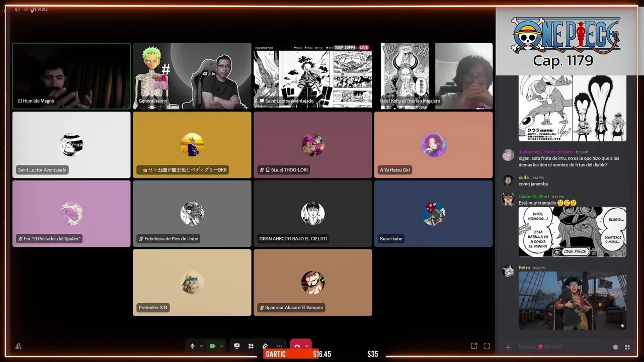The height and width of the screenshot is (362, 644).
Task: Click username cuifa in chat
Action: tap(524, 177)
